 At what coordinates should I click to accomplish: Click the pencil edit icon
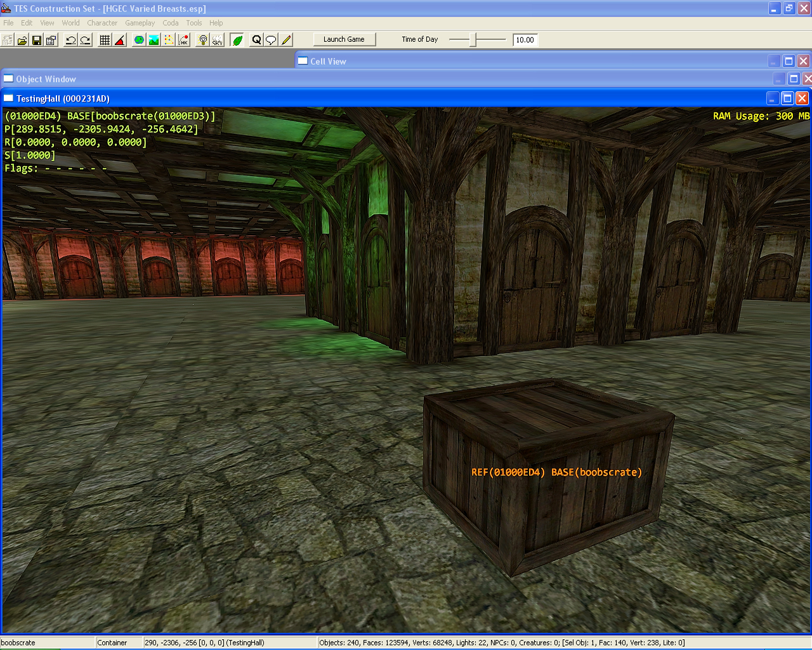click(x=286, y=40)
